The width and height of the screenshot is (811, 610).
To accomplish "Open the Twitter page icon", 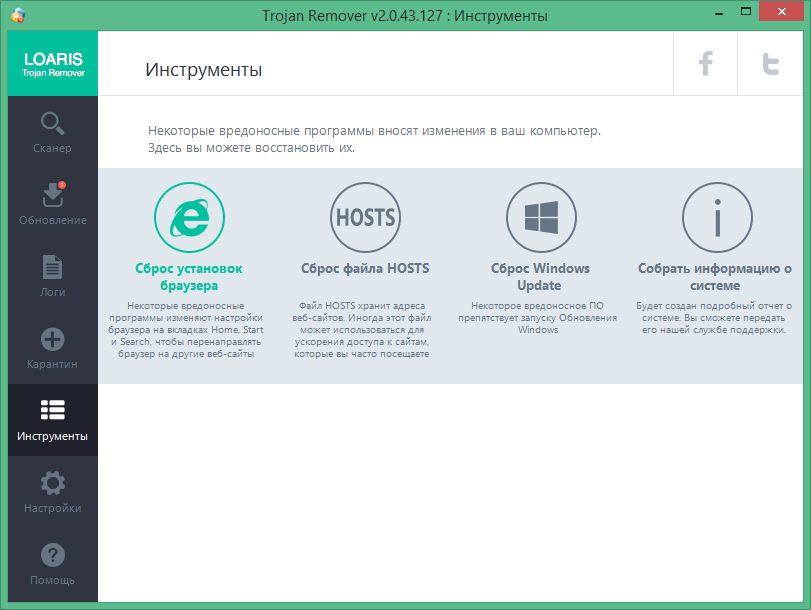I will click(x=771, y=64).
